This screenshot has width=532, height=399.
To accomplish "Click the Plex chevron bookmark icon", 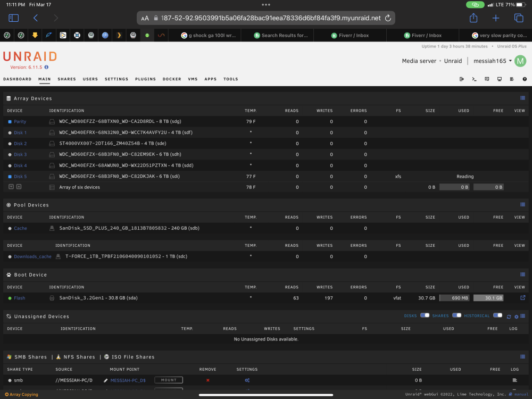I will tap(119, 35).
